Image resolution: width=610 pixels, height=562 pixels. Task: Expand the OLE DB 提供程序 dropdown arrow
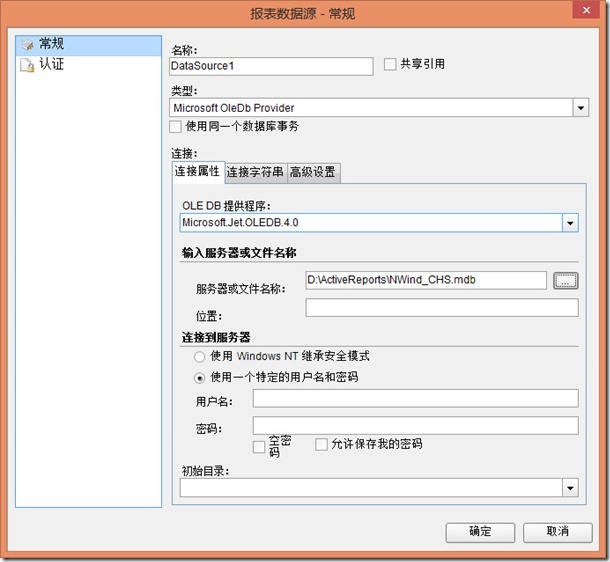pyautogui.click(x=570, y=223)
